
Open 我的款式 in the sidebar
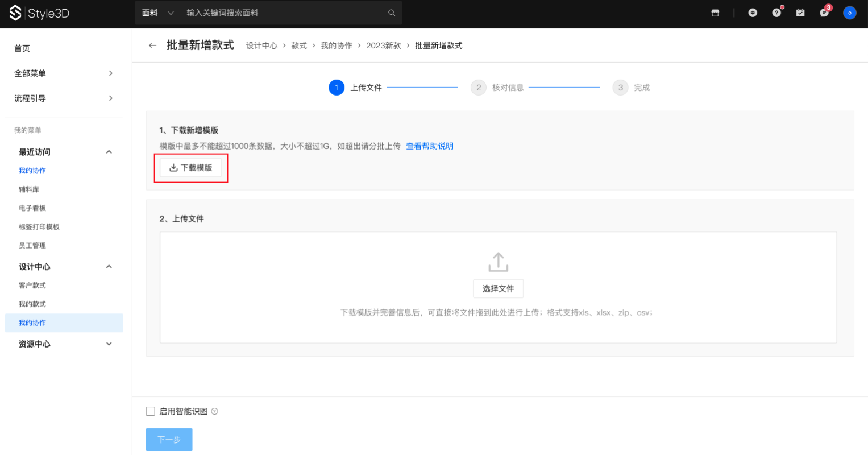click(32, 304)
